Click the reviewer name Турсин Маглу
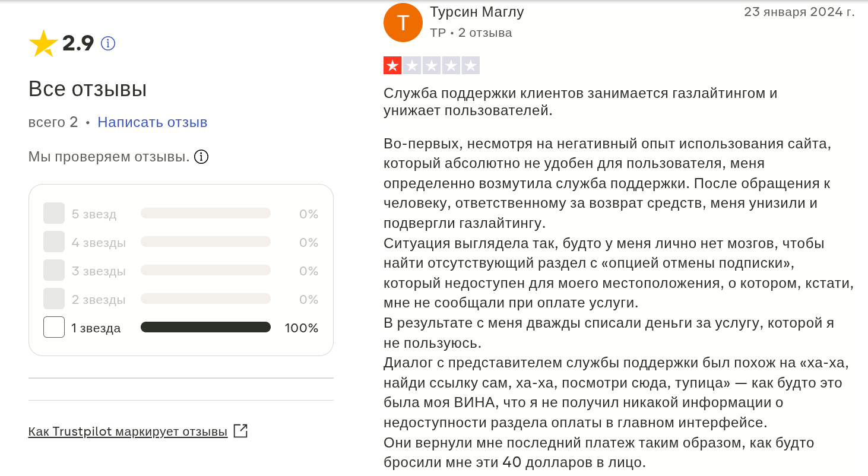Image resolution: width=868 pixels, height=476 pixels. (477, 12)
